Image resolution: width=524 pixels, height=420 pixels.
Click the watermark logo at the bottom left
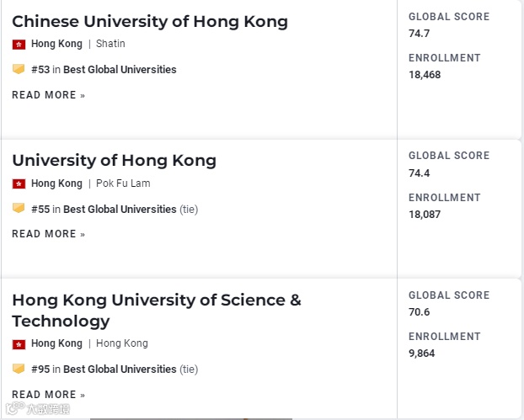(38, 409)
